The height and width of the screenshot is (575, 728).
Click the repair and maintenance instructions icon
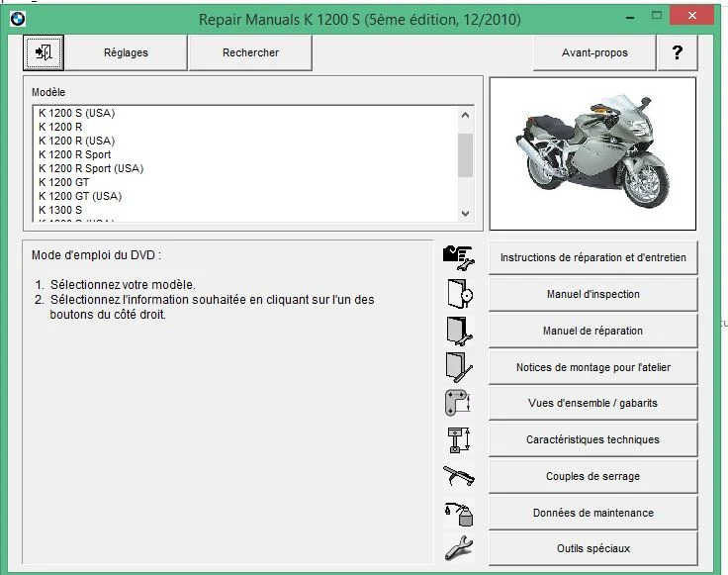[x=459, y=257]
